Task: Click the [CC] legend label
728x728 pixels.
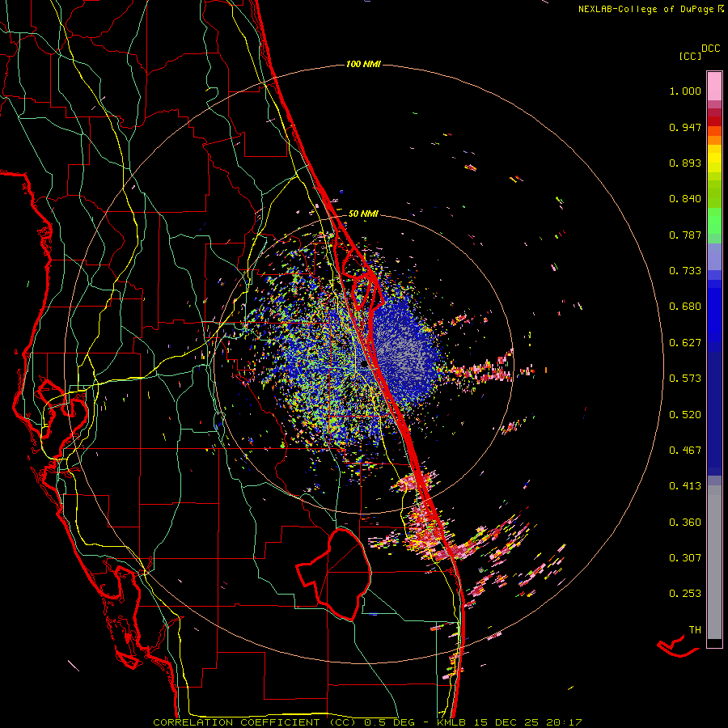Action: point(690,56)
